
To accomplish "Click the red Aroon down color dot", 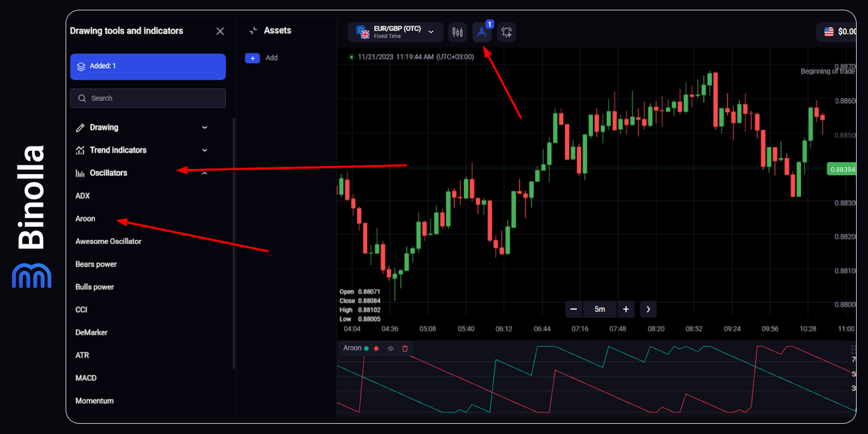I will (x=376, y=348).
